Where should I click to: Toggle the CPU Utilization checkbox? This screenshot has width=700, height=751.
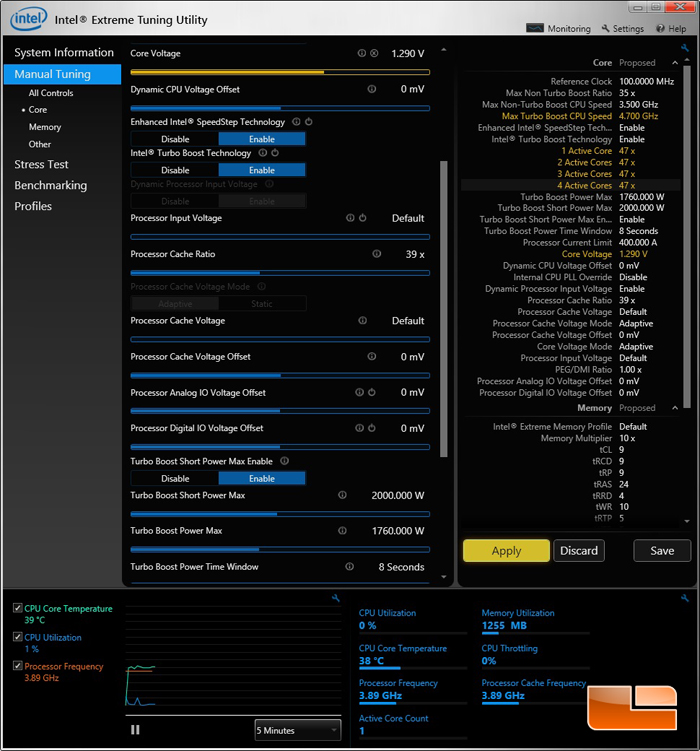[18, 637]
